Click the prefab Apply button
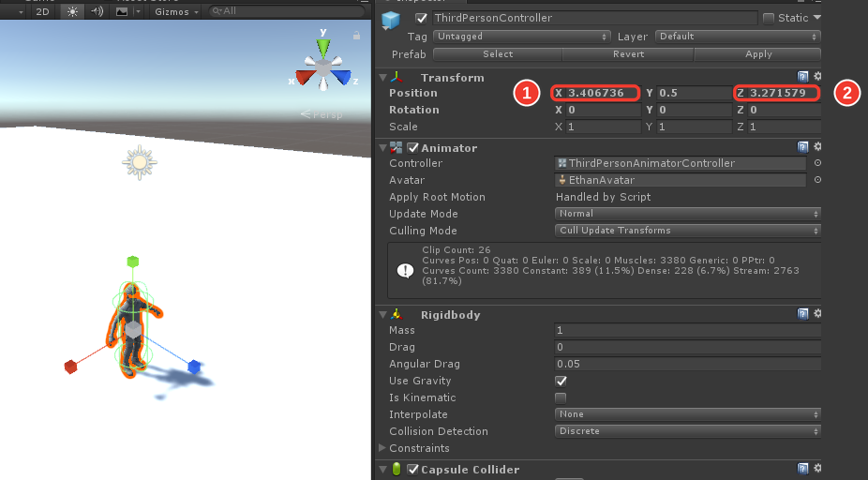 757,54
